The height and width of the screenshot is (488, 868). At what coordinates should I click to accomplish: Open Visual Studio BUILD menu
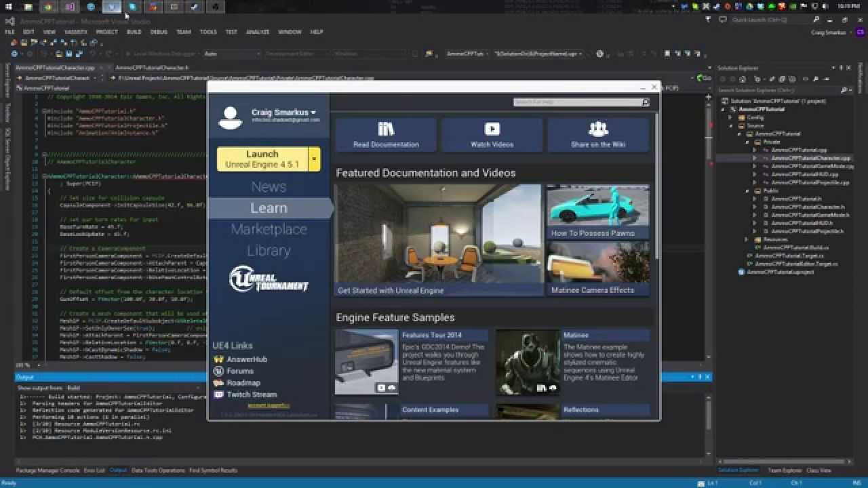[x=134, y=32]
